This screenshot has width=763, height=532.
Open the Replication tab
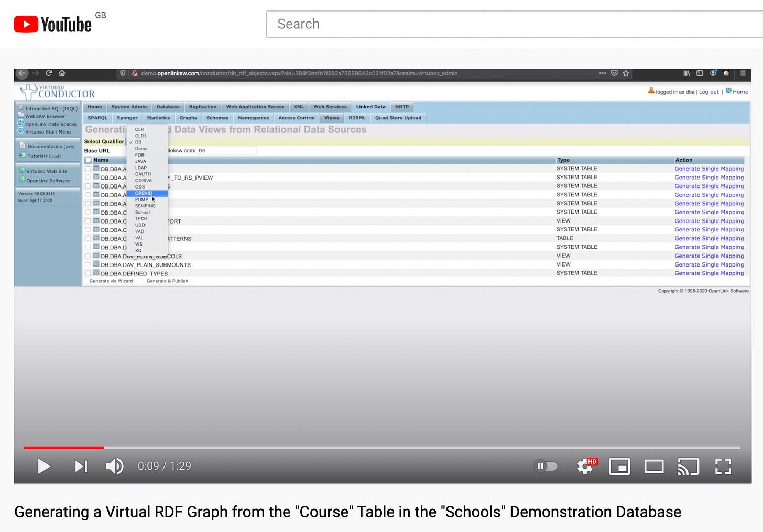(202, 107)
